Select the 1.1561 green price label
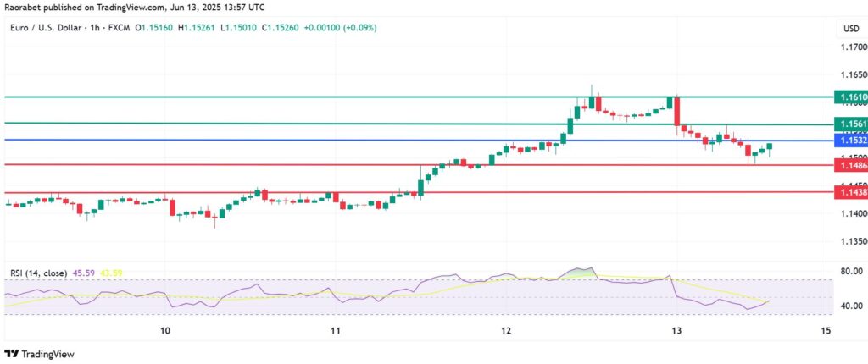Image resolution: width=868 pixels, height=364 pixels. [849, 124]
